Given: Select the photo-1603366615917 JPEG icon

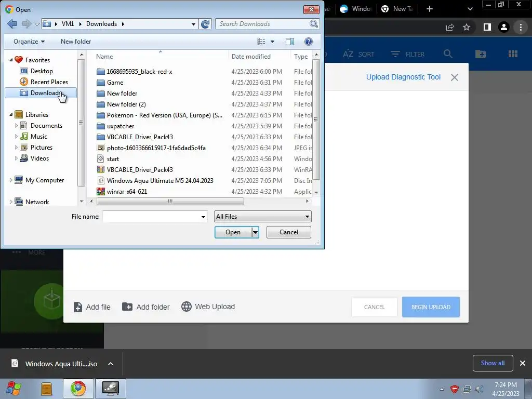Looking at the screenshot, I should coord(100,148).
